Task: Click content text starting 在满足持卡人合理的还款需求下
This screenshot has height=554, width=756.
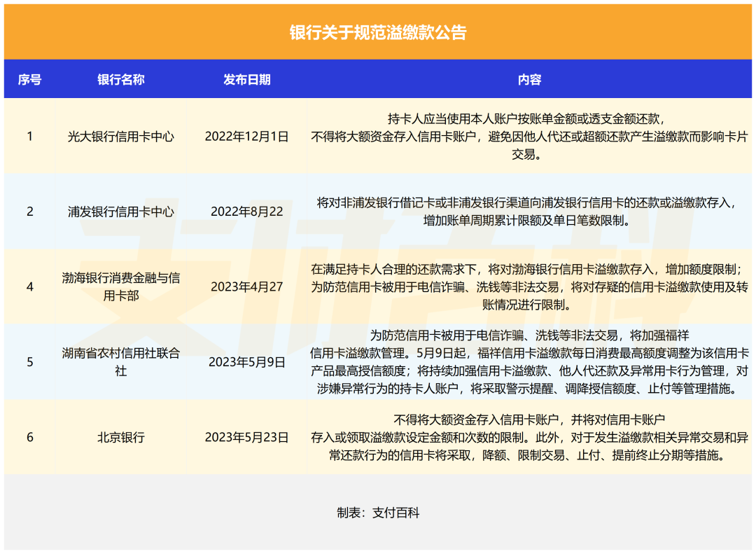Action: 529,286
